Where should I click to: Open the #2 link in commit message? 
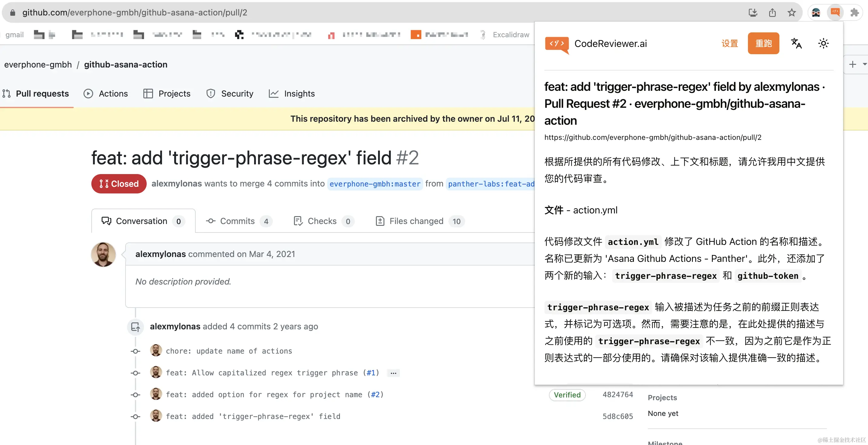click(375, 394)
